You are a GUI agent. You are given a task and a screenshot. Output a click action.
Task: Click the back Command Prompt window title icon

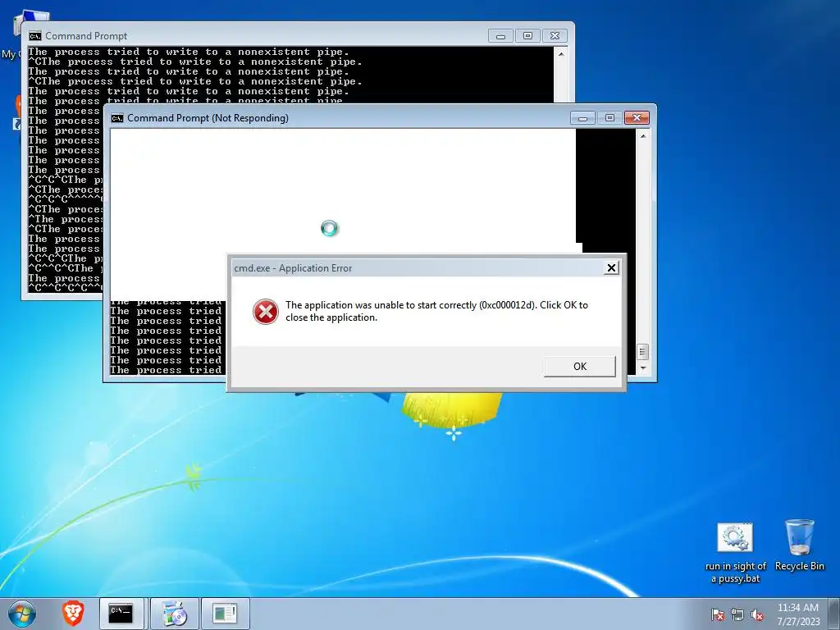click(x=34, y=36)
